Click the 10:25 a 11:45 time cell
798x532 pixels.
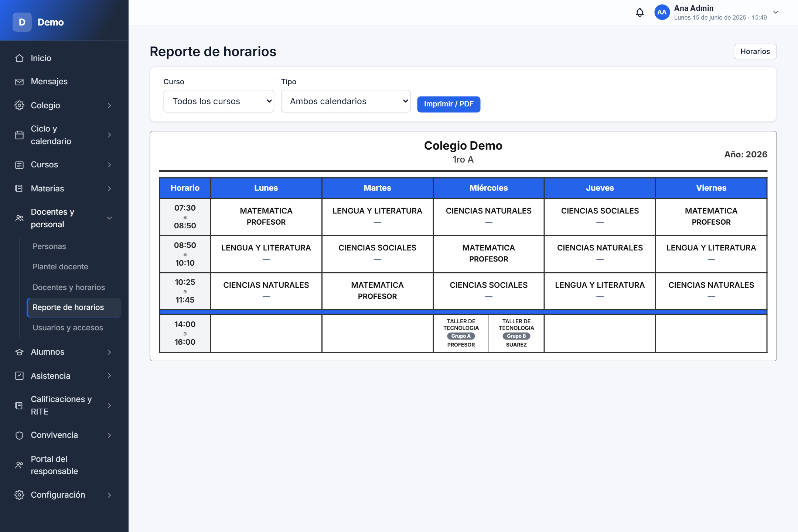click(x=185, y=291)
